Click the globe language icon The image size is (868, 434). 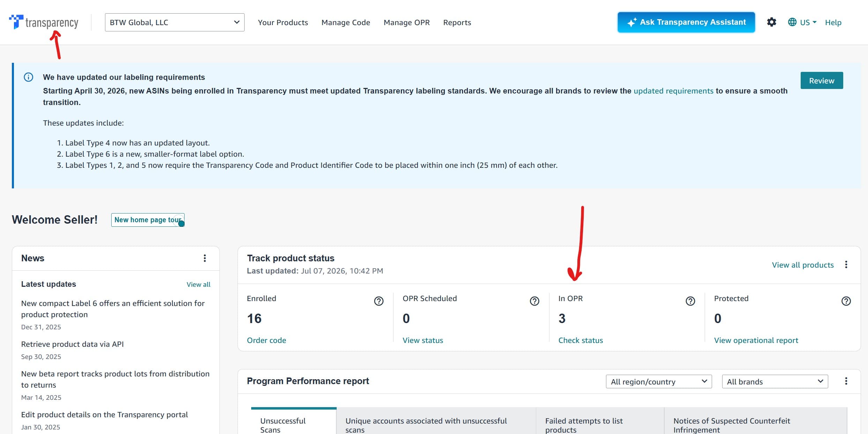792,22
